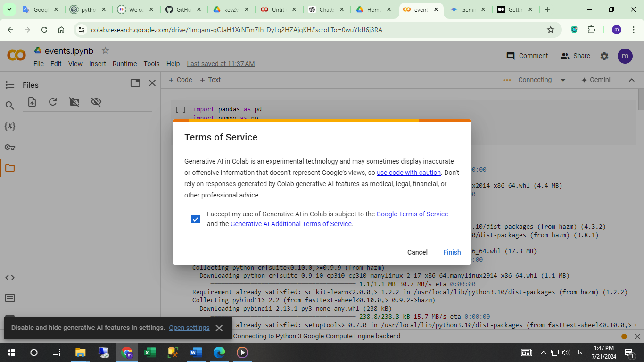
Task: Close the Files panel
Action: (x=152, y=83)
